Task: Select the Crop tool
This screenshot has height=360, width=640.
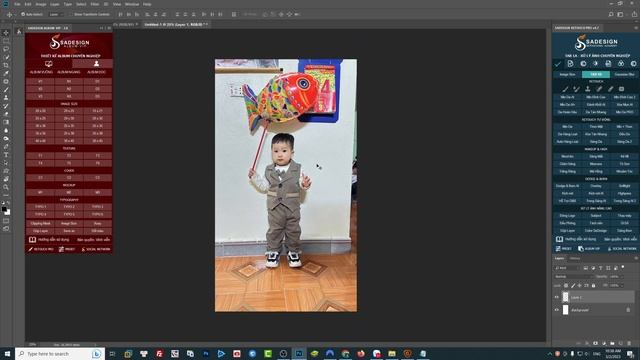Action: click(x=6, y=65)
